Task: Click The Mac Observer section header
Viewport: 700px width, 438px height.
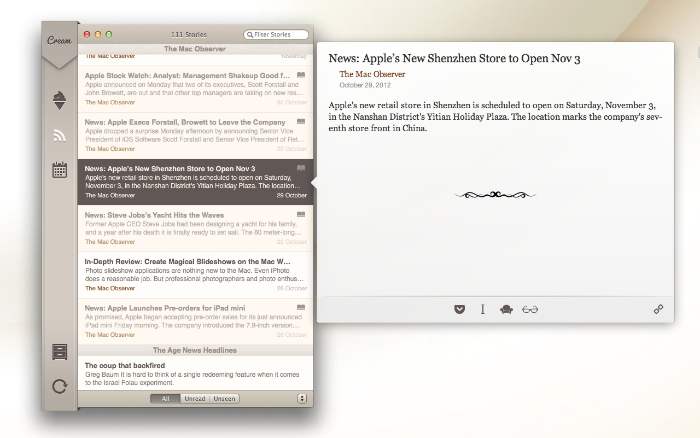Action: point(195,49)
